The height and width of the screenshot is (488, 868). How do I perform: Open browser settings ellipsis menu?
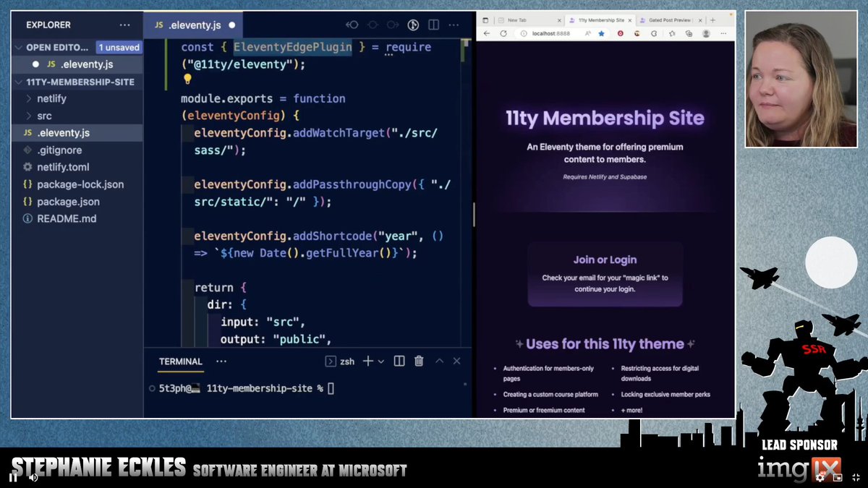click(723, 33)
